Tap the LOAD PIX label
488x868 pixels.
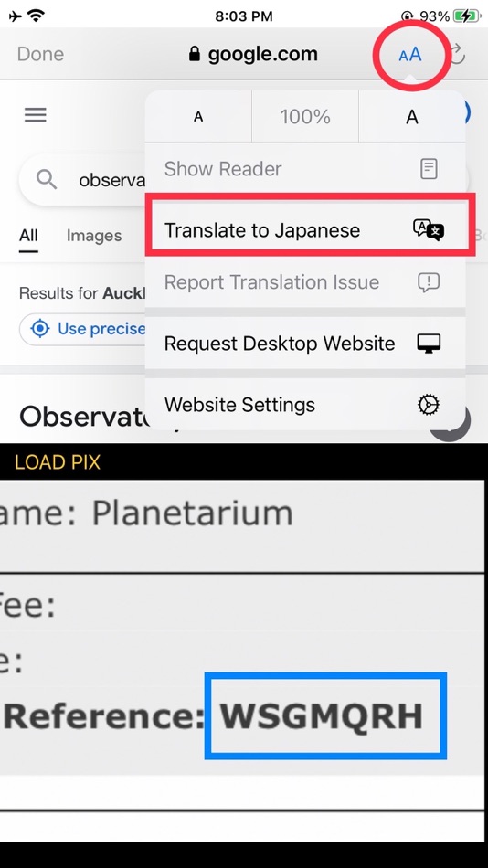(58, 461)
